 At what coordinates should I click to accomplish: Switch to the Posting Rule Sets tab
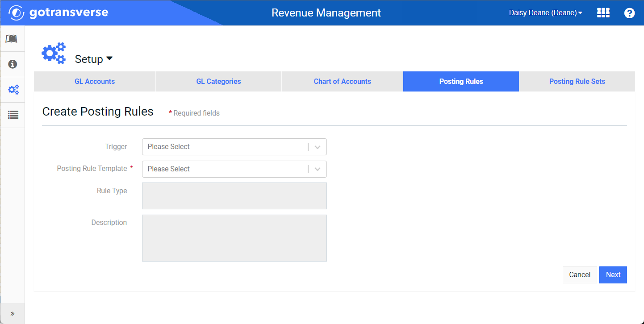[577, 81]
